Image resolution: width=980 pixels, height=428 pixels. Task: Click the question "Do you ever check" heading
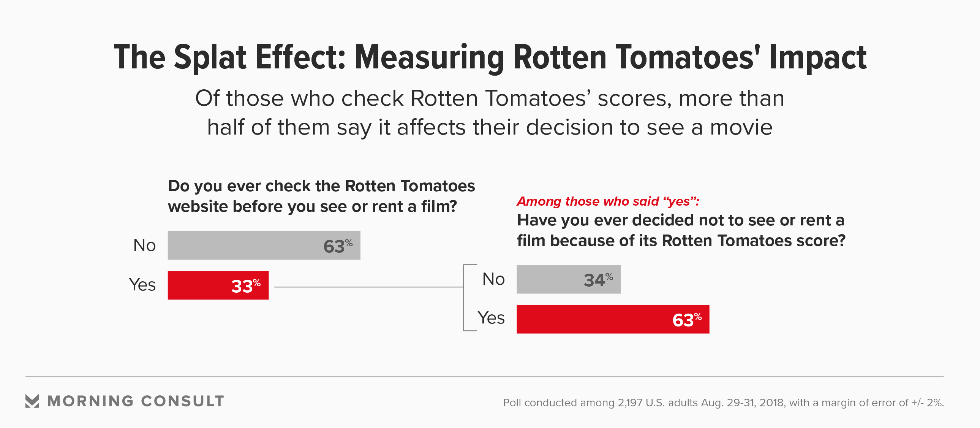tap(321, 196)
